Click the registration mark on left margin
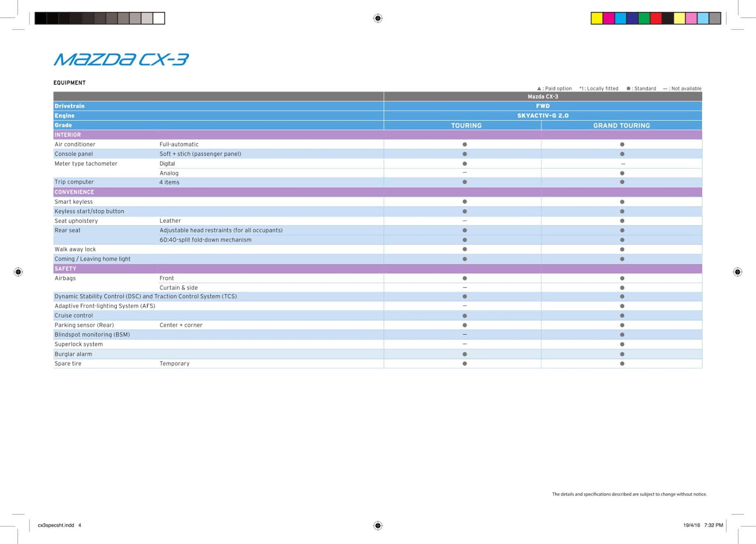 (x=18, y=272)
